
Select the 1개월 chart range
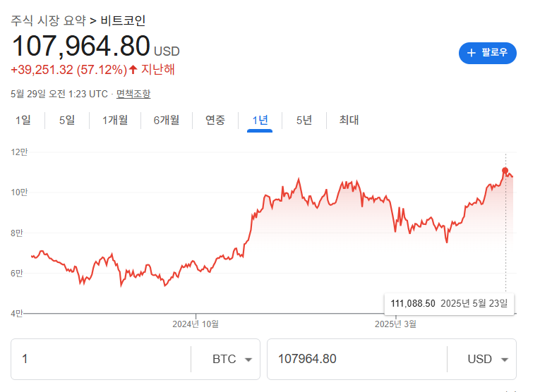(115, 121)
